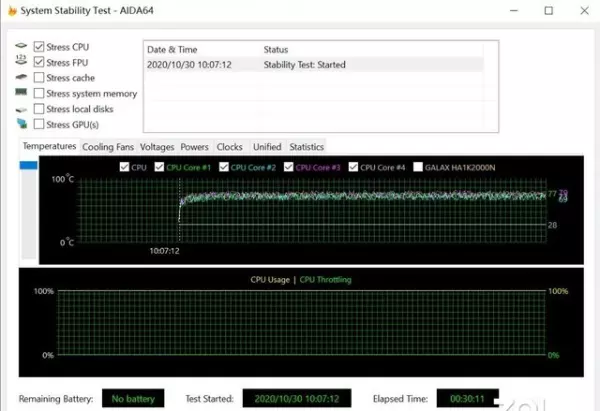Enable the GALAX HA1K2000N graph checkbox
This screenshot has height=411, width=600.
click(418, 167)
